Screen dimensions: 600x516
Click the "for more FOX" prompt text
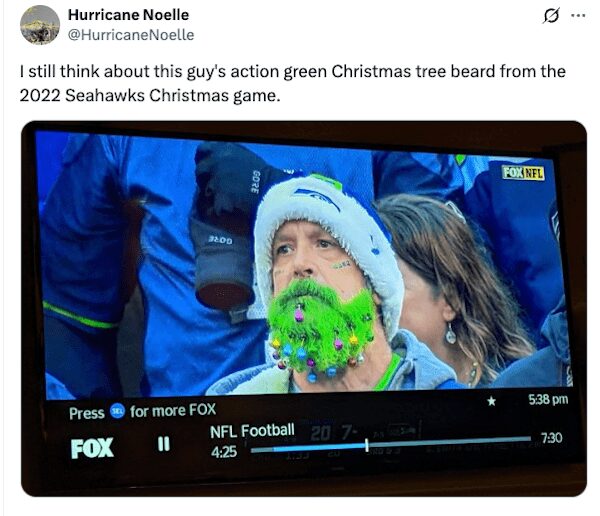[x=173, y=410]
